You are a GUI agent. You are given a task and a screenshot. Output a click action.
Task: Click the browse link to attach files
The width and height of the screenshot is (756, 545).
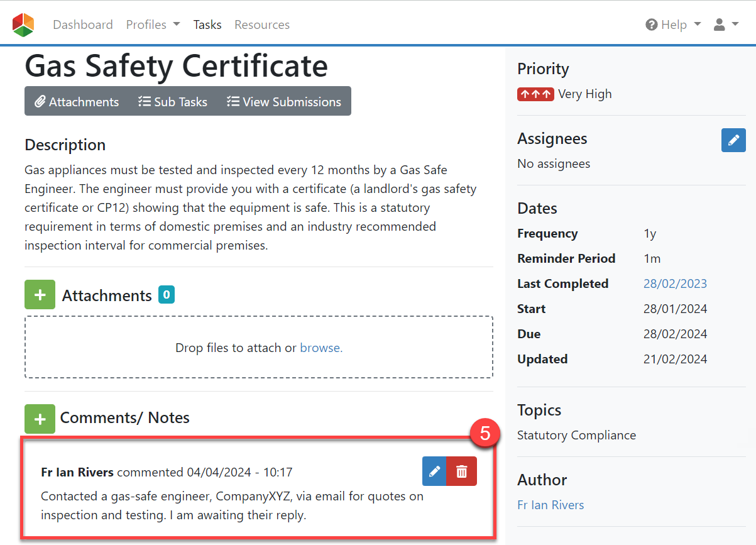pyautogui.click(x=321, y=348)
